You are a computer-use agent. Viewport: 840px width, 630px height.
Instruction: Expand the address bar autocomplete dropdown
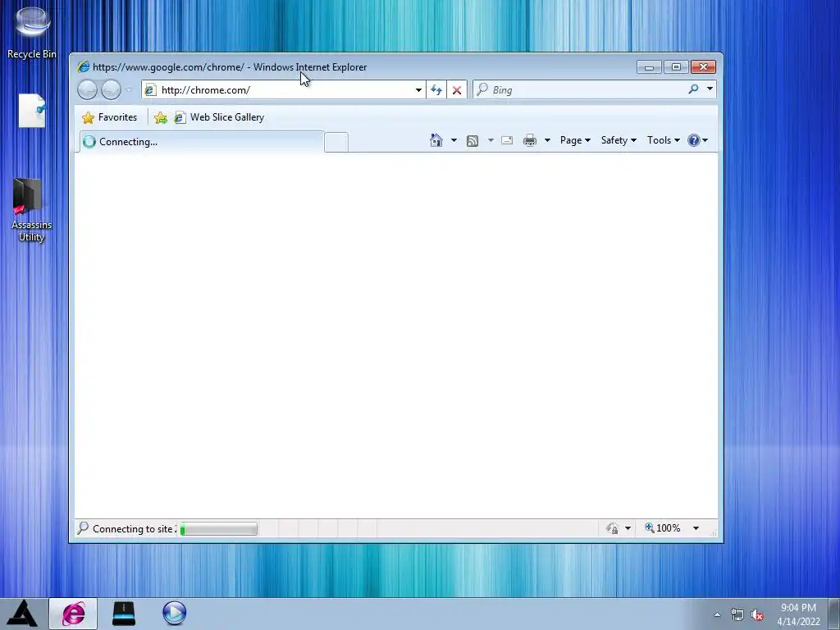click(418, 89)
